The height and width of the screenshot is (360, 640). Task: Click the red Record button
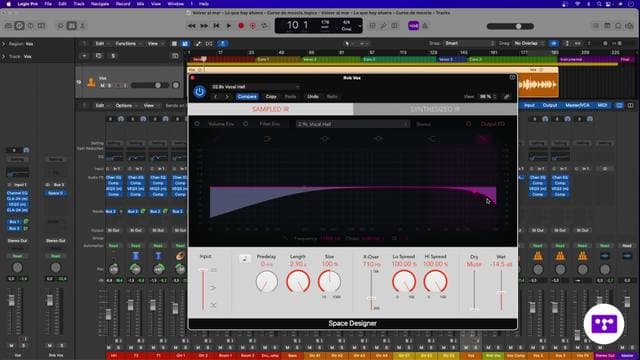241,26
